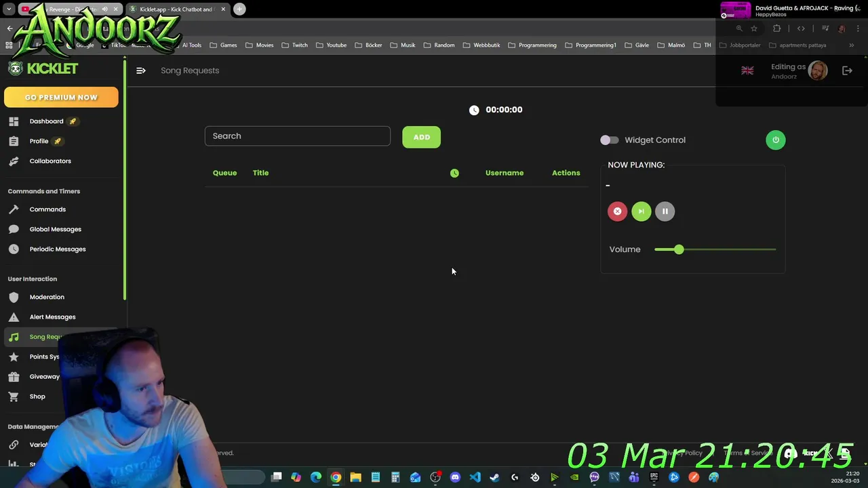Image resolution: width=868 pixels, height=488 pixels.
Task: Open Visual Studio Code from the taskbar
Action: 475,477
